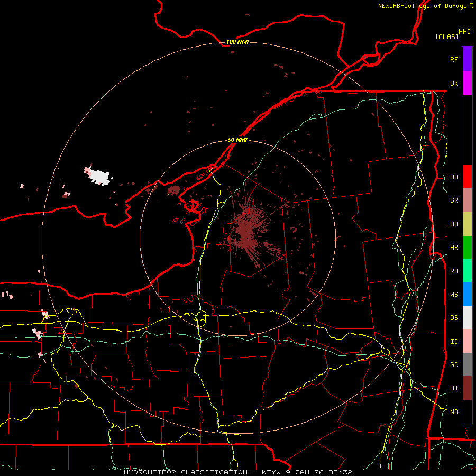Select the yellow BD legend swatch
This screenshot has height=476, width=476.
[467, 224]
